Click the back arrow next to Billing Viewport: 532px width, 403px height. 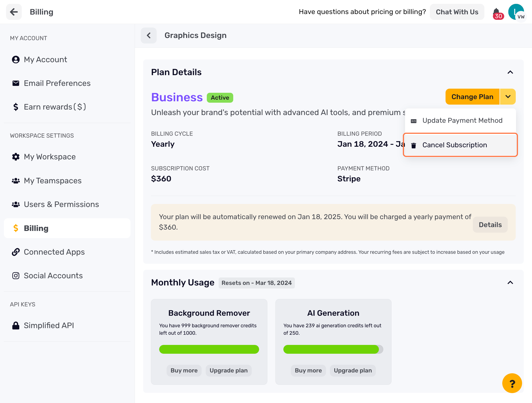pos(14,12)
